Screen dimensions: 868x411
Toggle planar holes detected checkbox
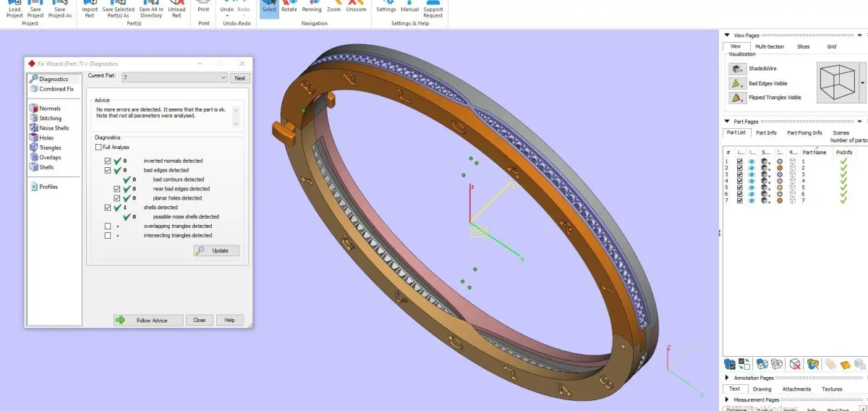117,198
